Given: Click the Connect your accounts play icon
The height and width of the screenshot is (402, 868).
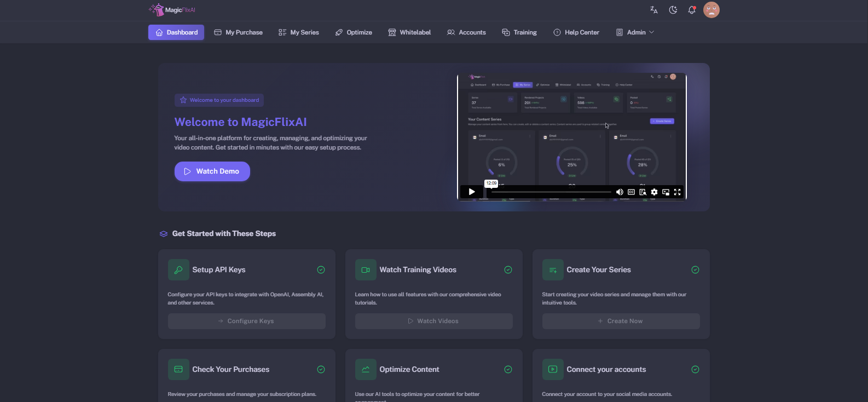Looking at the screenshot, I should click(553, 370).
